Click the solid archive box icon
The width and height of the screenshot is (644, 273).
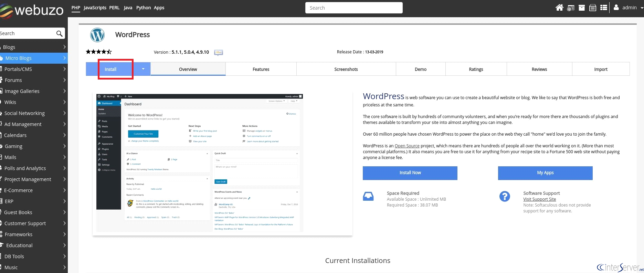click(582, 8)
